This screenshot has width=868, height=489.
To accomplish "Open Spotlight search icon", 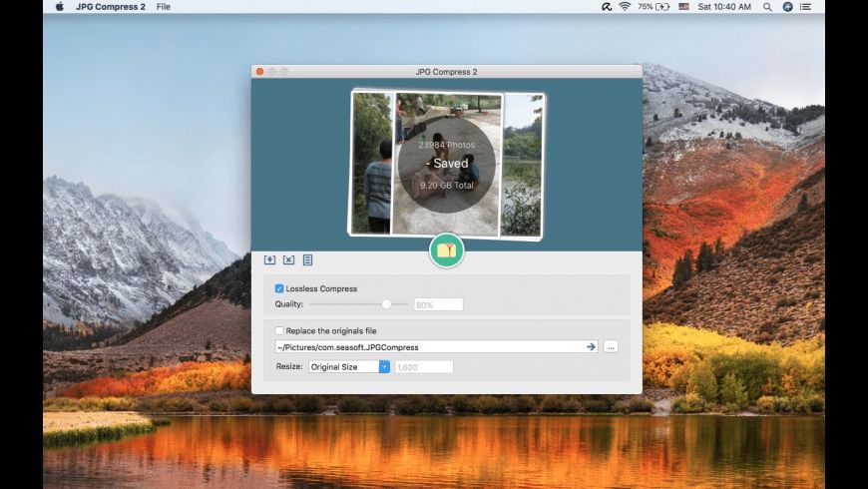I will coord(767,7).
